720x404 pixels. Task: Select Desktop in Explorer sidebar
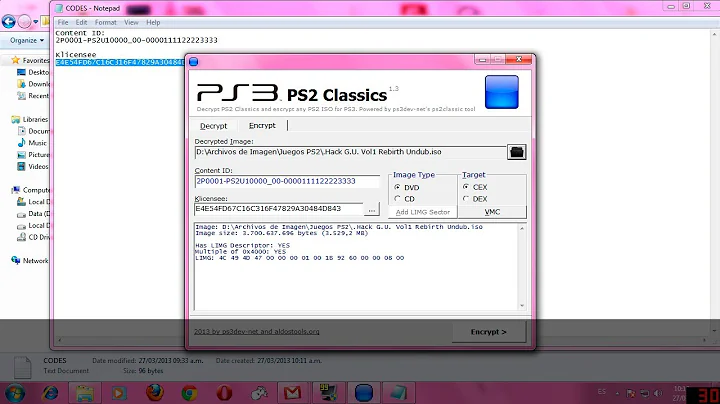click(x=33, y=72)
